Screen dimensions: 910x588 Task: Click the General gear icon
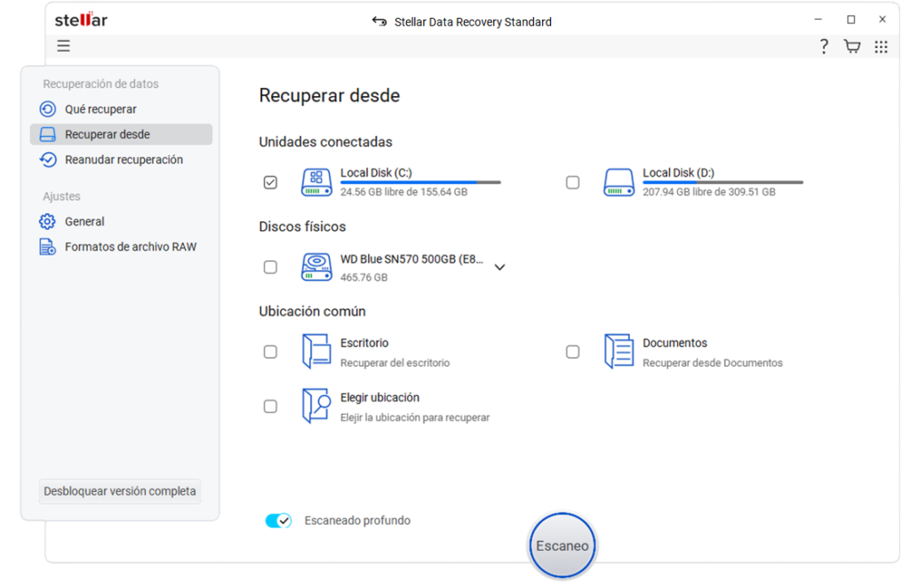click(48, 221)
